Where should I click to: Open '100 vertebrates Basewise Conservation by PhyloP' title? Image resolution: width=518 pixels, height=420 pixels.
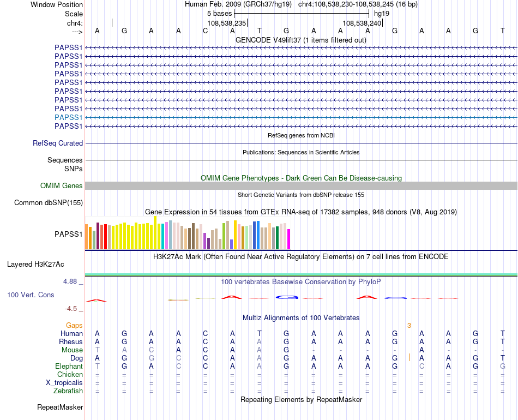click(301, 282)
